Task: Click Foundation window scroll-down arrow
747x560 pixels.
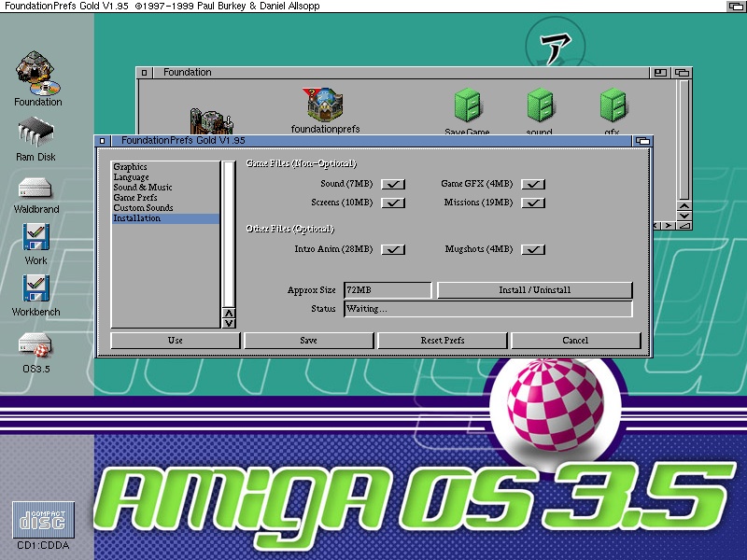Action: [684, 216]
